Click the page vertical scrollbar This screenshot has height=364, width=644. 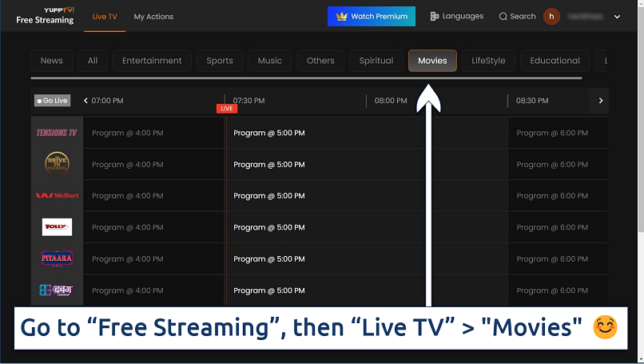click(x=641, y=120)
